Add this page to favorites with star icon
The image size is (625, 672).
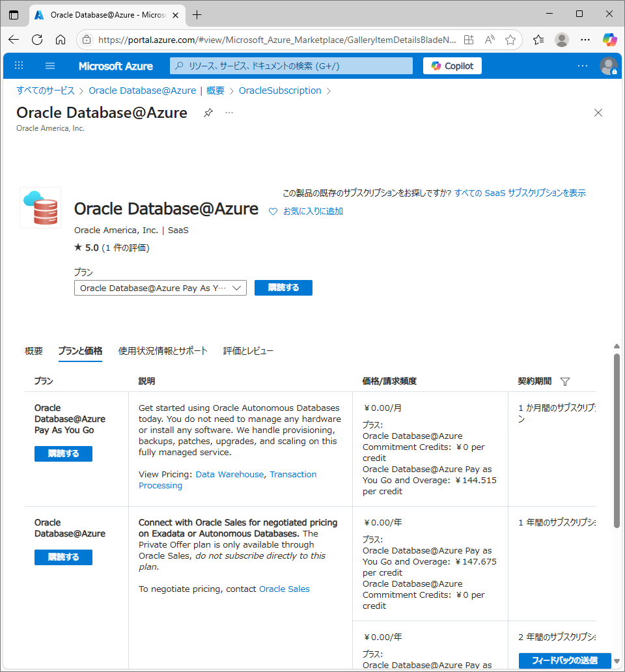point(510,40)
